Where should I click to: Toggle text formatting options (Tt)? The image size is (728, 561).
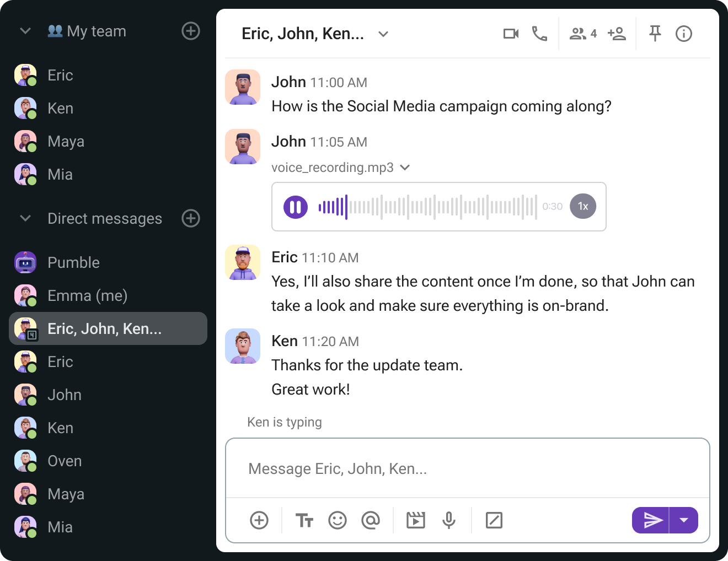tap(304, 520)
